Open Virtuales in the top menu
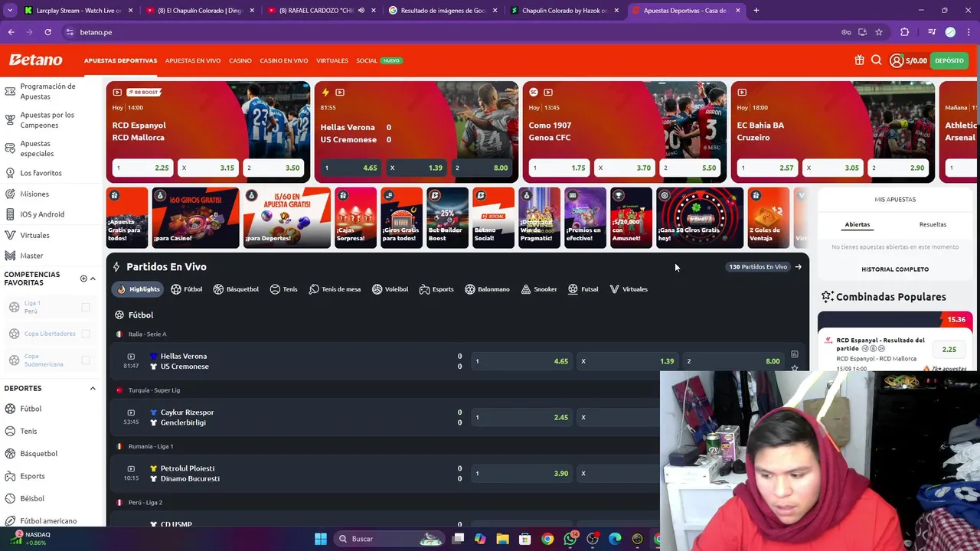This screenshot has height=551, width=980. [332, 60]
